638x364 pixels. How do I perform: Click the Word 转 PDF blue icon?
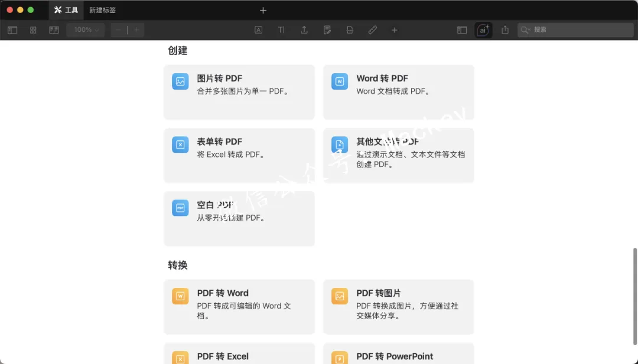(340, 81)
